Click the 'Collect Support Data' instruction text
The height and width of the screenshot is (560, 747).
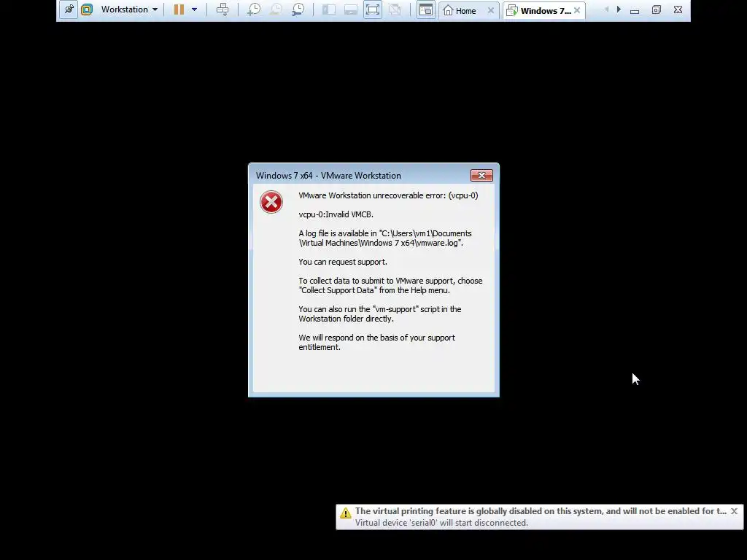tap(390, 286)
